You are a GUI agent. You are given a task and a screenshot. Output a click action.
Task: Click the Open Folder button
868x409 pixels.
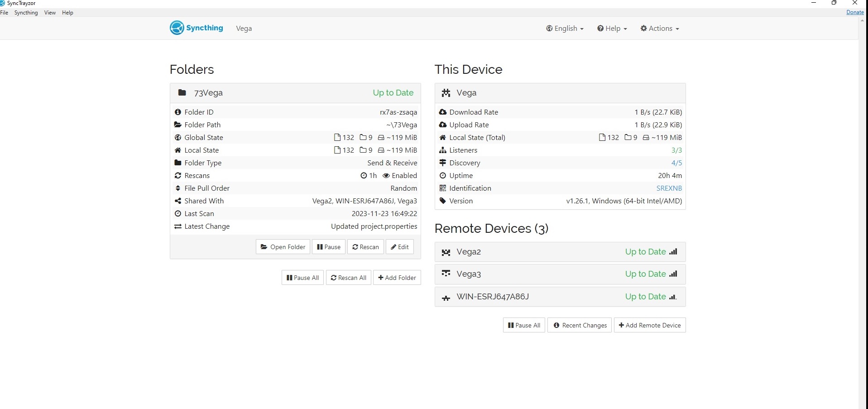pyautogui.click(x=283, y=247)
